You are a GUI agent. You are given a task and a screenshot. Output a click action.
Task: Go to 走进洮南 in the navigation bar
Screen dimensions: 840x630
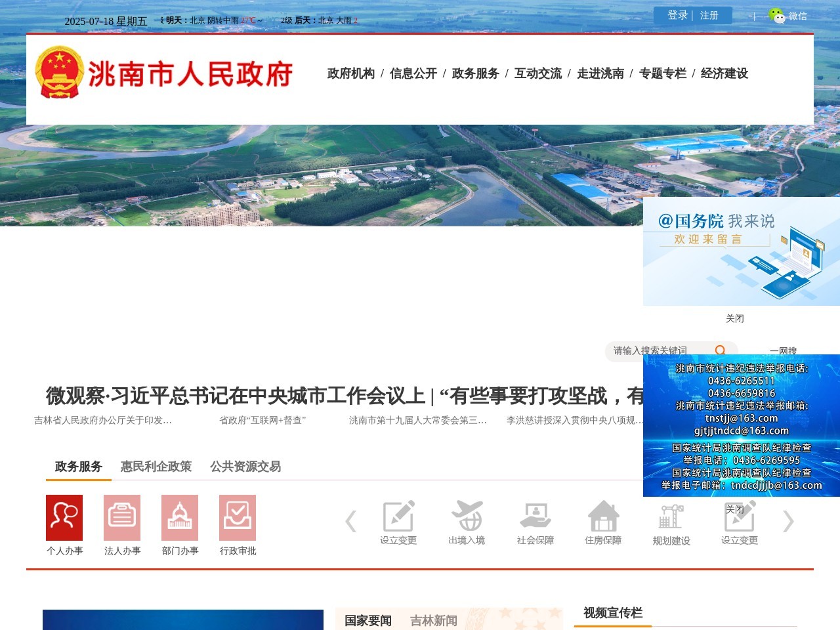(x=600, y=73)
